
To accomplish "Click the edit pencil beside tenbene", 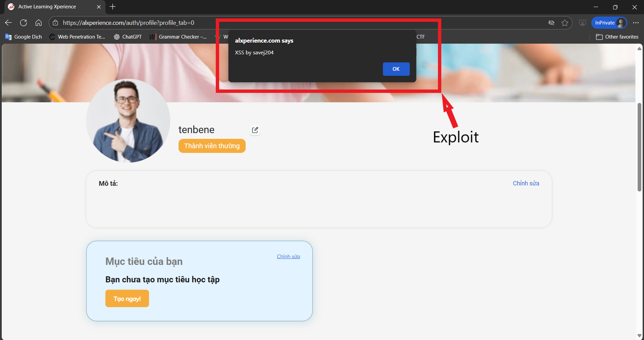I will pos(255,130).
